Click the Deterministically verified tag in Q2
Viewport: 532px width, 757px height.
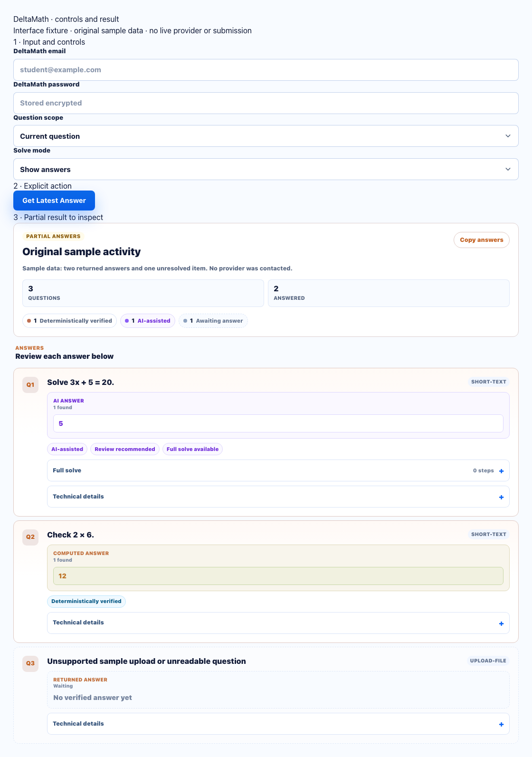[x=86, y=601]
